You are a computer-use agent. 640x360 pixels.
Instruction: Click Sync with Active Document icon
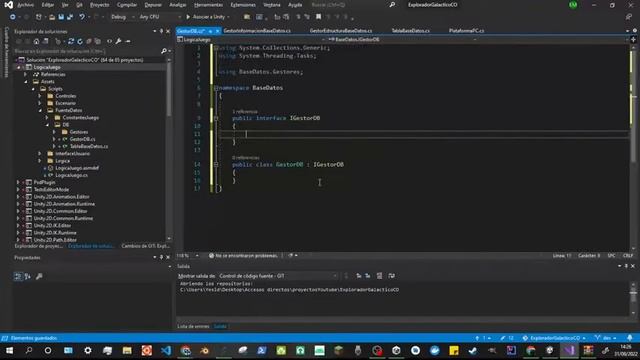(71, 41)
